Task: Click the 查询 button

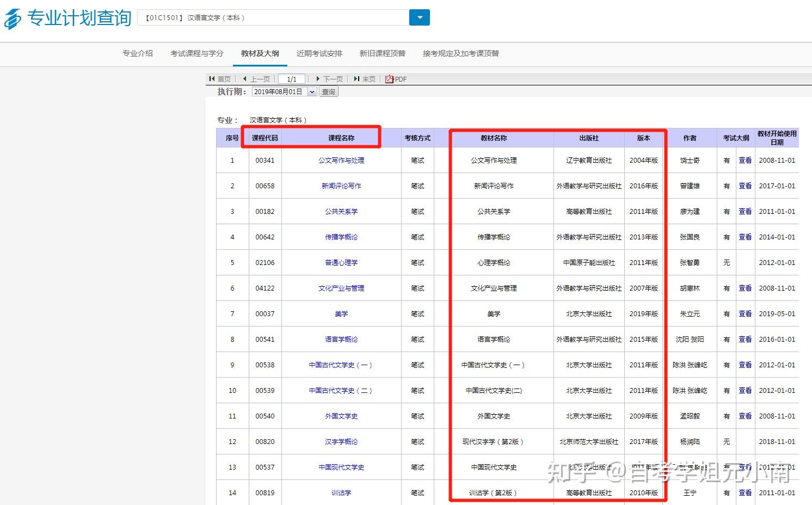Action: click(x=329, y=92)
